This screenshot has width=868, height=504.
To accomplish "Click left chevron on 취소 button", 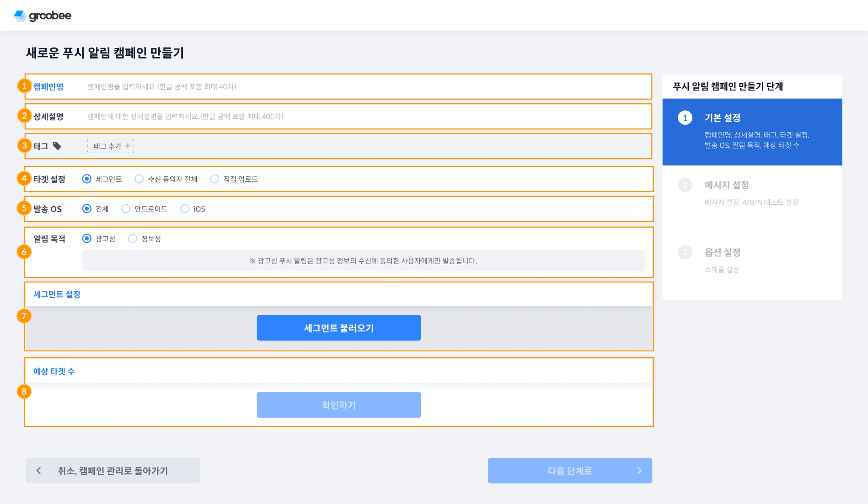I will (x=39, y=470).
